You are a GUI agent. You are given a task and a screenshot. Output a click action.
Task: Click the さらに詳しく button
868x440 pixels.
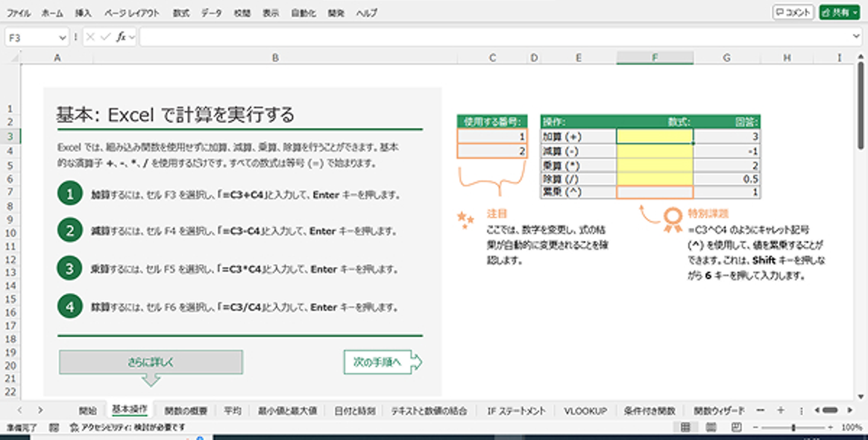151,362
